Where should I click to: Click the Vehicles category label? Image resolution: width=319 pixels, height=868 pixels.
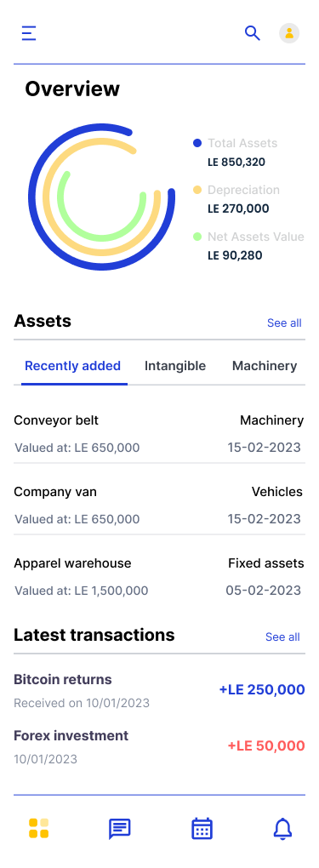pos(277,492)
